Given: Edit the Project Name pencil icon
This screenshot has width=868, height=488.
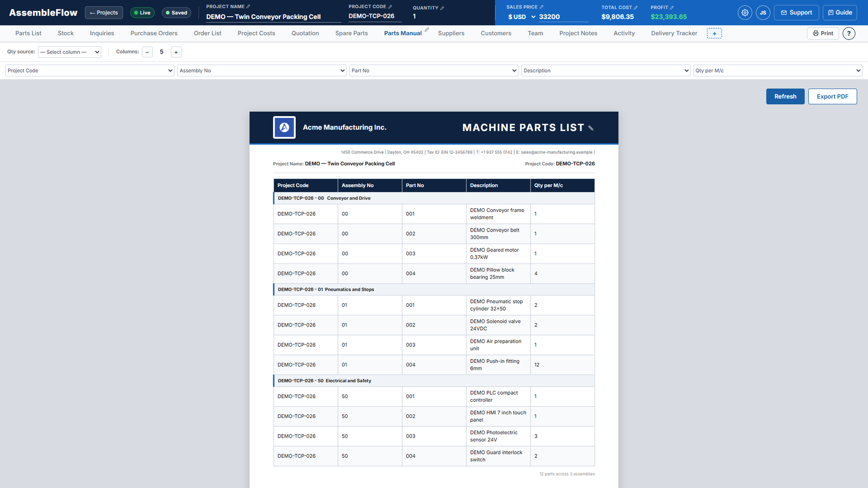Looking at the screenshot, I should click(x=248, y=7).
